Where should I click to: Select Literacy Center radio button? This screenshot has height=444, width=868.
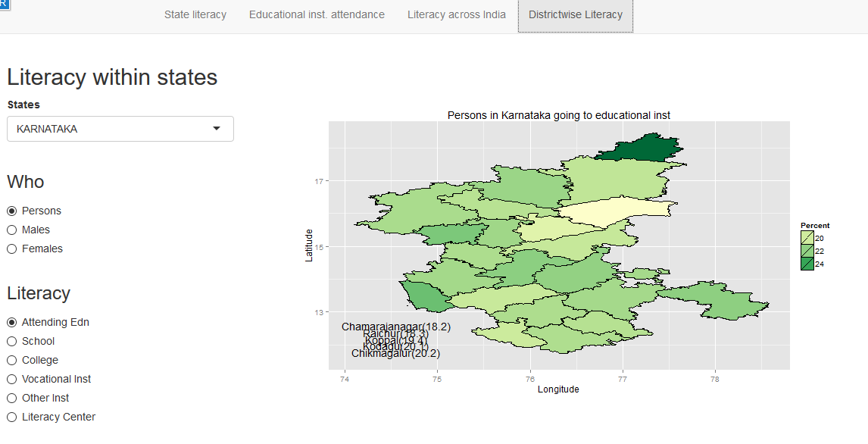click(12, 417)
